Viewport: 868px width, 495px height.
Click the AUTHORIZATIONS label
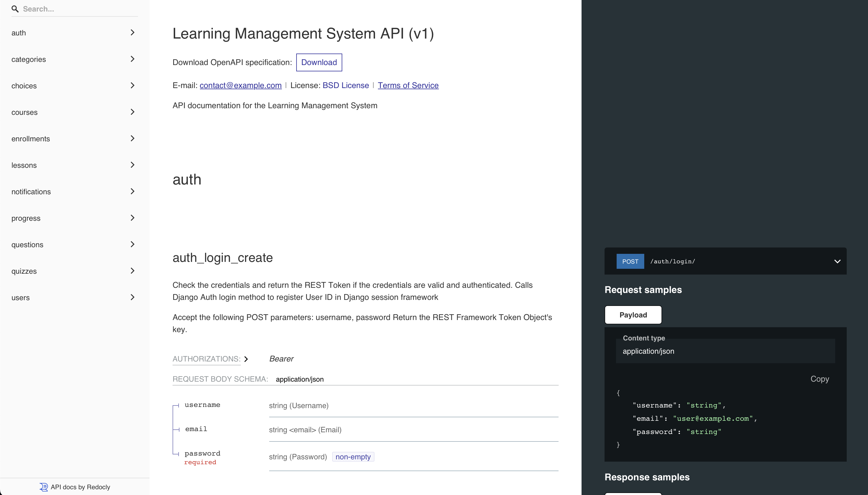pos(207,359)
